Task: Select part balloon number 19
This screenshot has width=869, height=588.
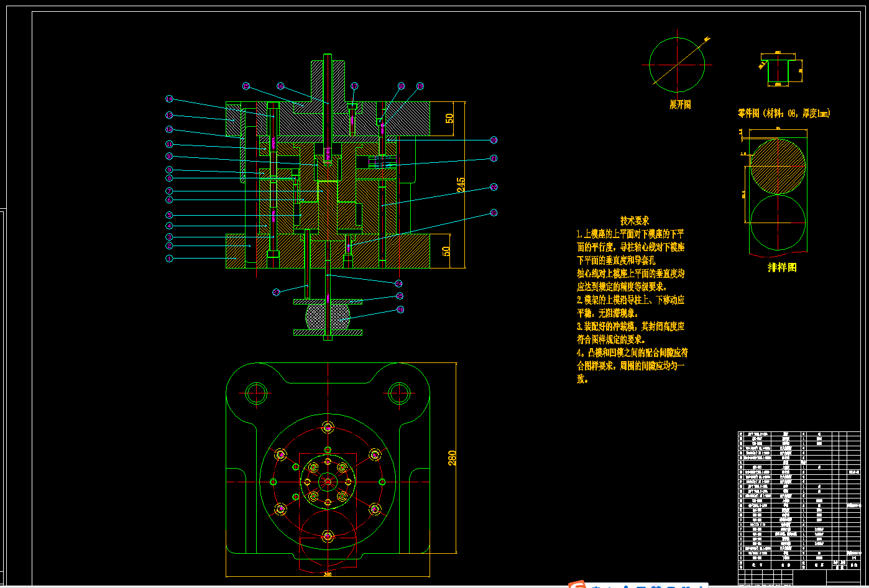Action: [420, 86]
